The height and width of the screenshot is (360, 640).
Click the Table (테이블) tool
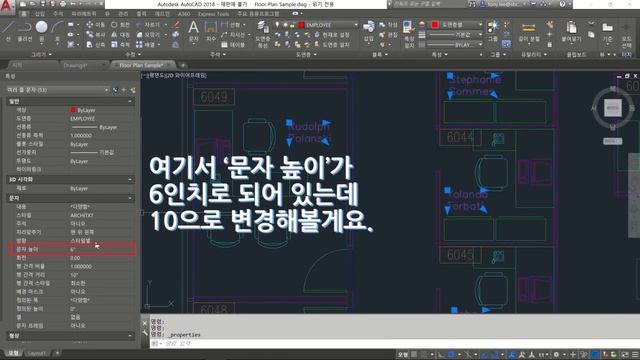point(233,44)
